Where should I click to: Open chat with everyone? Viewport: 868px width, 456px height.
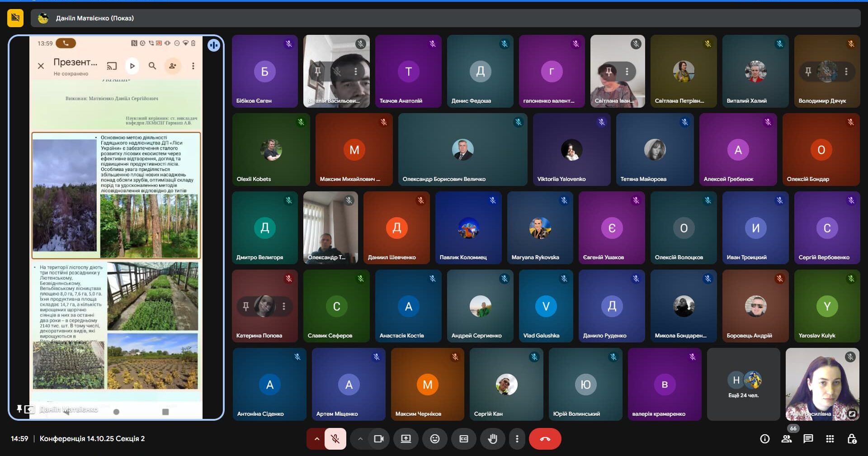(x=808, y=439)
